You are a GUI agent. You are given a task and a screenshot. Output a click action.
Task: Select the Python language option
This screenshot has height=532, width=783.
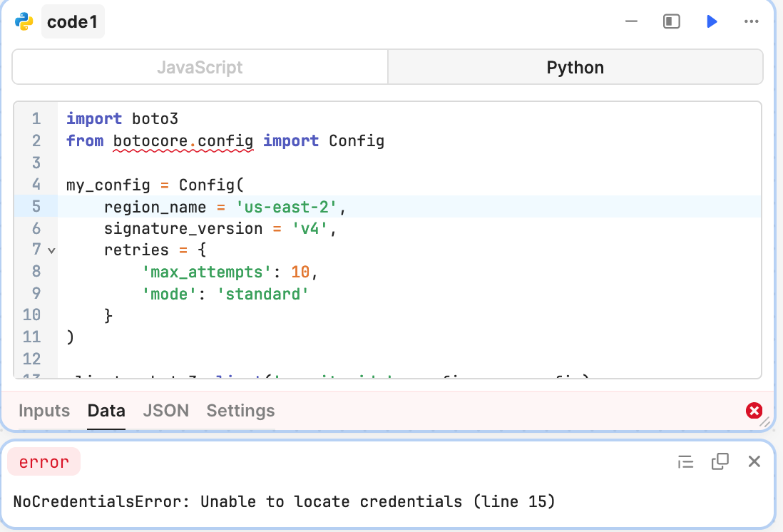575,67
